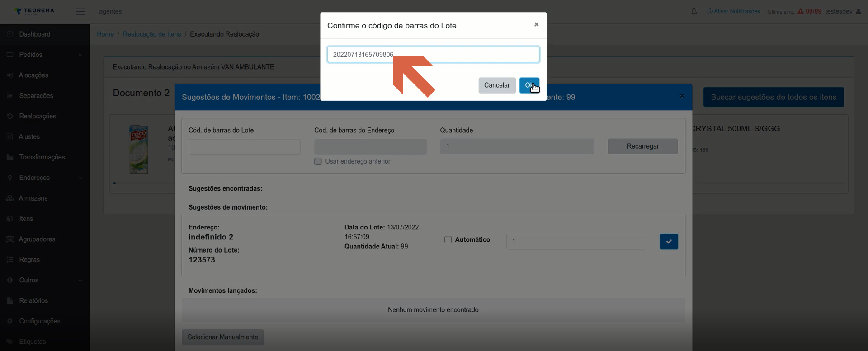Image resolution: width=868 pixels, height=351 pixels.
Task: Click the Agrupadores sidebar icon
Action: tap(10, 239)
